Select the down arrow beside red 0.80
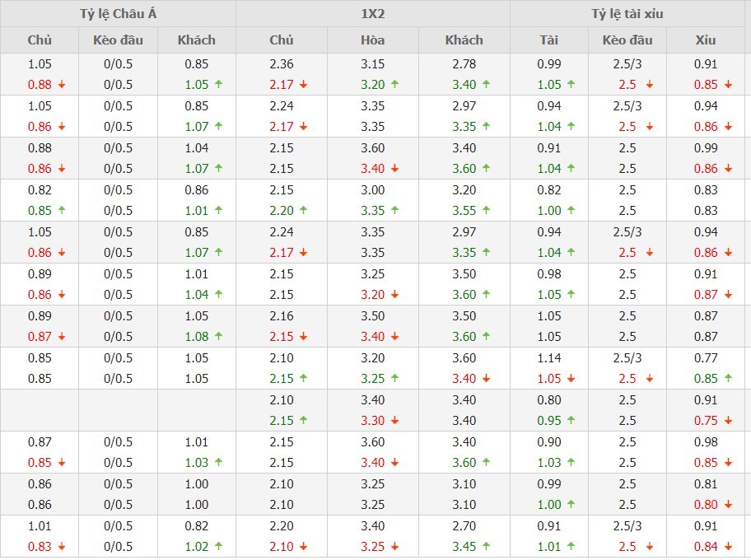 tap(728, 504)
